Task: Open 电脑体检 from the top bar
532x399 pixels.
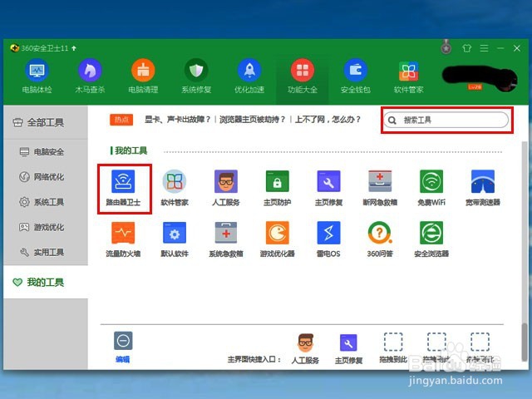Action: click(37, 76)
